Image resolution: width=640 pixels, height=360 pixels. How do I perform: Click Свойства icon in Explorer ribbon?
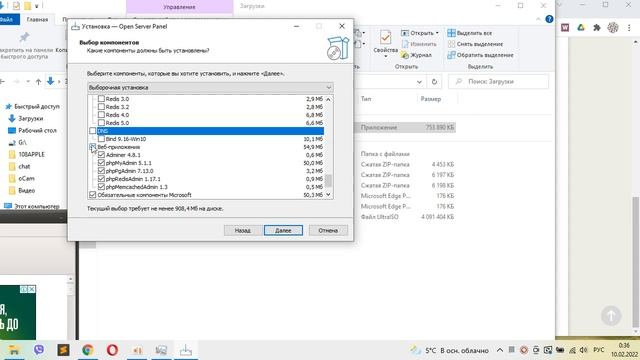385,38
